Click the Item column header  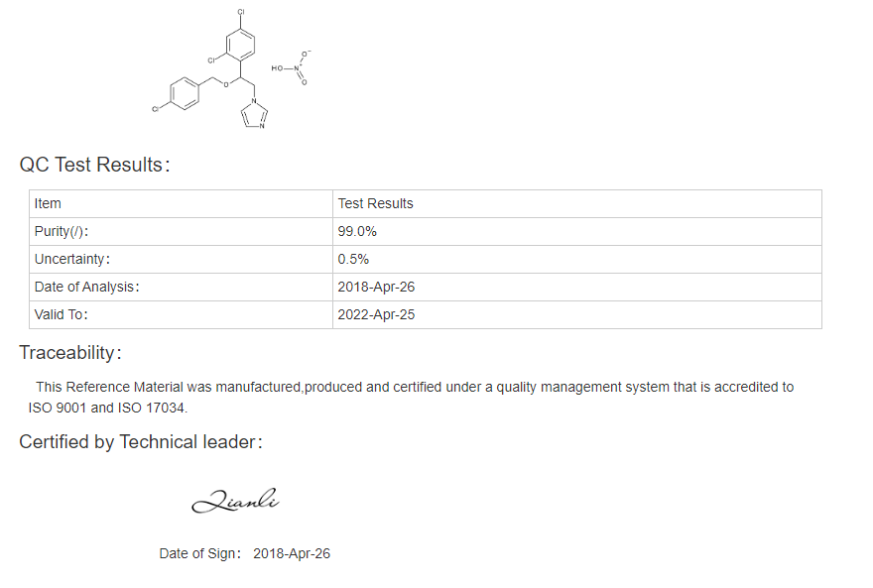pyautogui.click(x=48, y=203)
